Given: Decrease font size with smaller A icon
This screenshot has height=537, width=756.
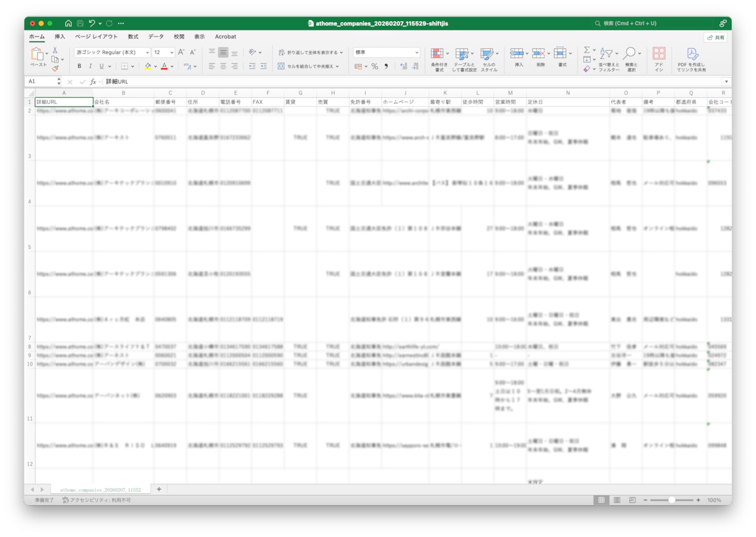Looking at the screenshot, I should [193, 53].
